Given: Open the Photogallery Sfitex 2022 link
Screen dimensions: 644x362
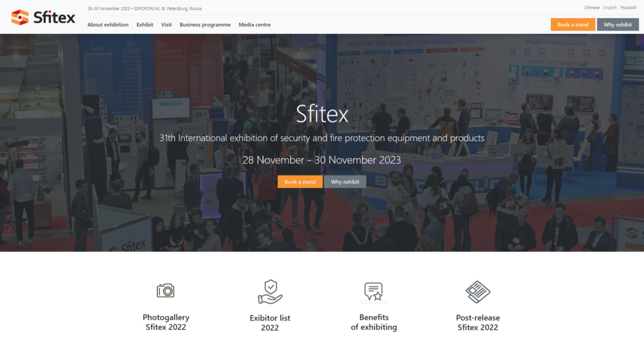Looking at the screenshot, I should tap(166, 322).
